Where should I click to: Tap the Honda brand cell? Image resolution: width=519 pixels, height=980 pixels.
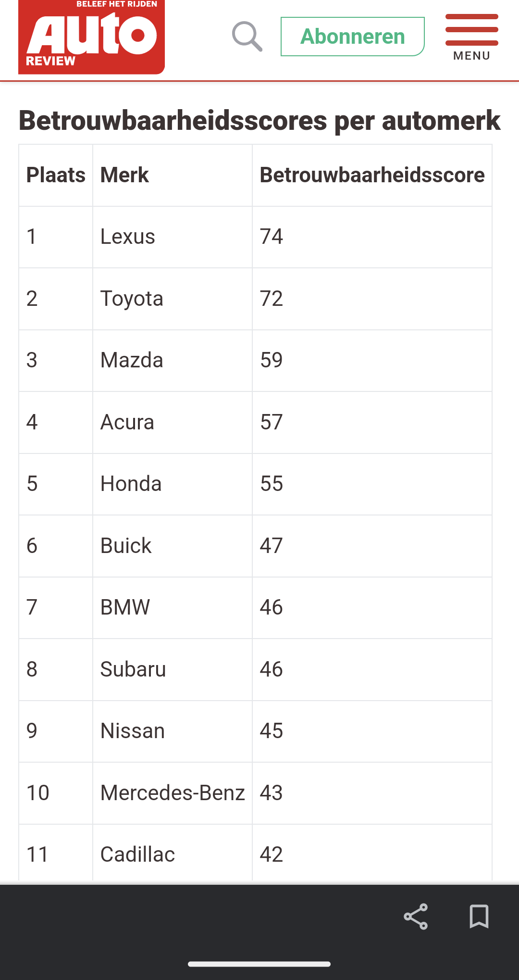131,484
